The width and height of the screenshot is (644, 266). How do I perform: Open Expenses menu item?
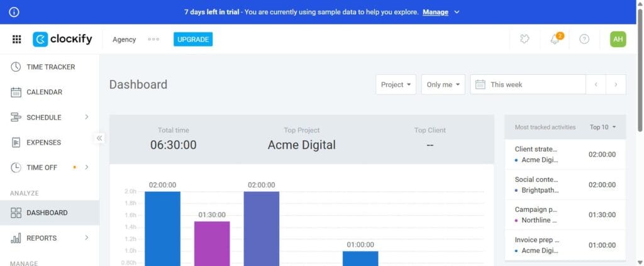coord(50,143)
